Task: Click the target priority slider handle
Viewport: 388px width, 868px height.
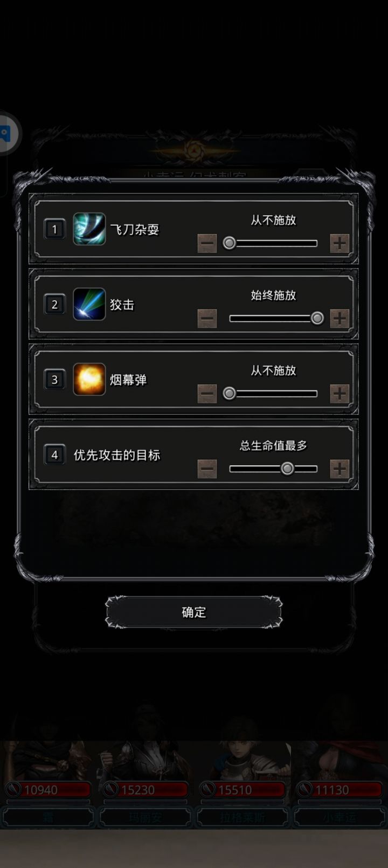Action: click(x=287, y=469)
